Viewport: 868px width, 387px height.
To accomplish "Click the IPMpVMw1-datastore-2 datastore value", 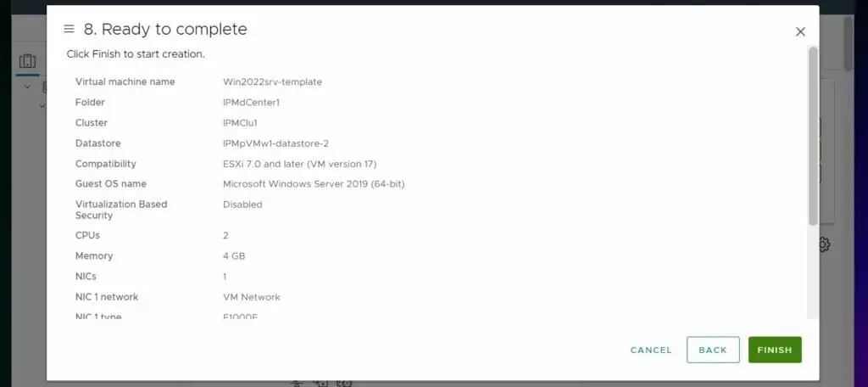I will (275, 143).
